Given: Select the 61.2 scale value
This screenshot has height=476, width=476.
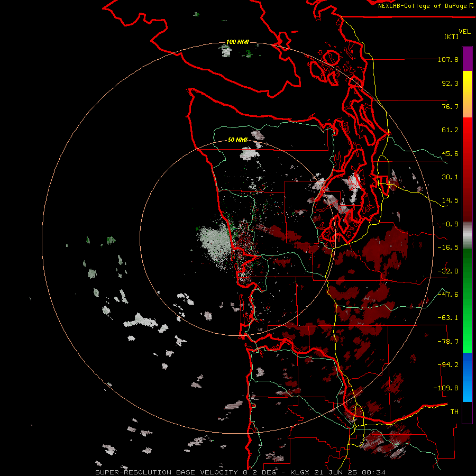Looking at the screenshot, I should coord(450,130).
